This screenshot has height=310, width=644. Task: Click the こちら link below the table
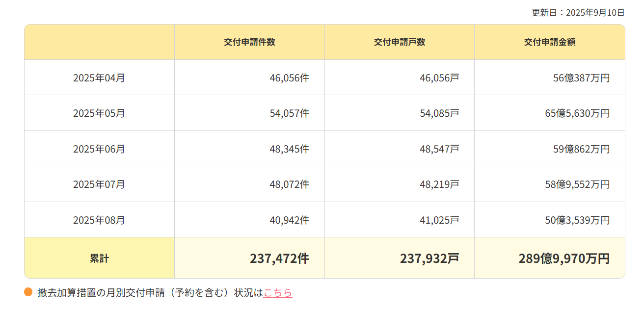point(277,293)
